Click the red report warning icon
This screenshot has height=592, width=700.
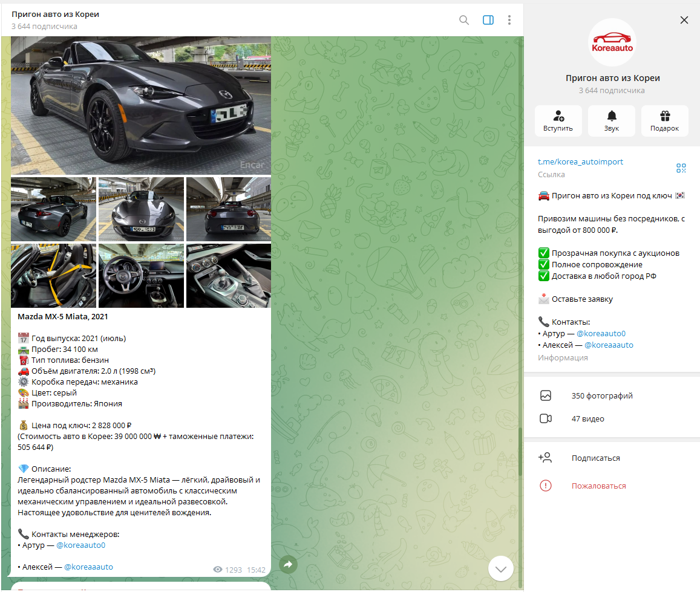pos(546,486)
